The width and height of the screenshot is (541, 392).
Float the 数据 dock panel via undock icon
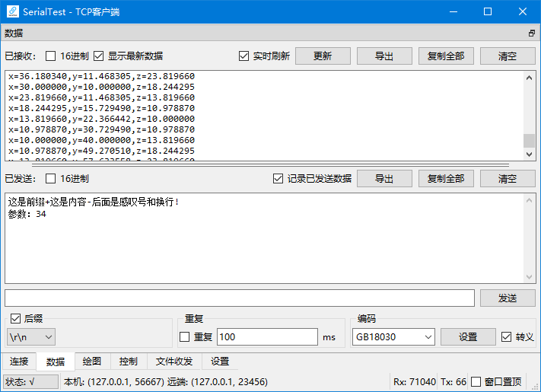(532, 33)
